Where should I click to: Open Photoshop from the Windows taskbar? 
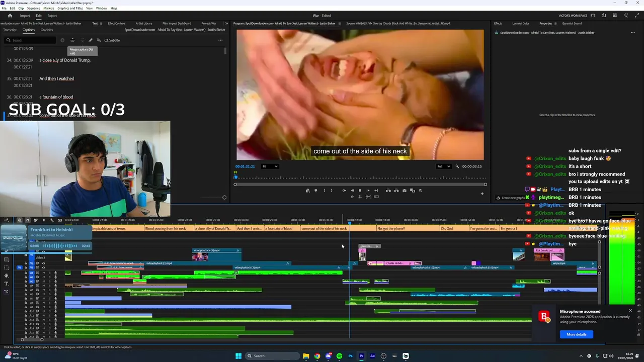tap(350, 356)
